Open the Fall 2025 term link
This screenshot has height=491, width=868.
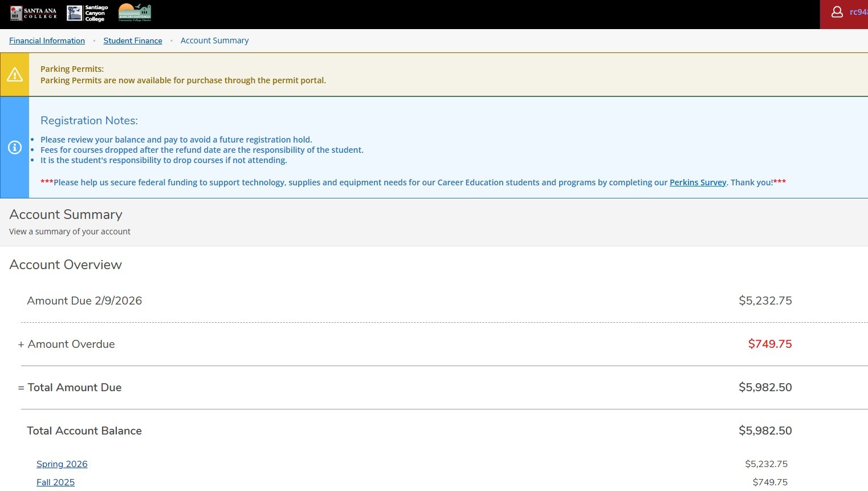pos(55,482)
